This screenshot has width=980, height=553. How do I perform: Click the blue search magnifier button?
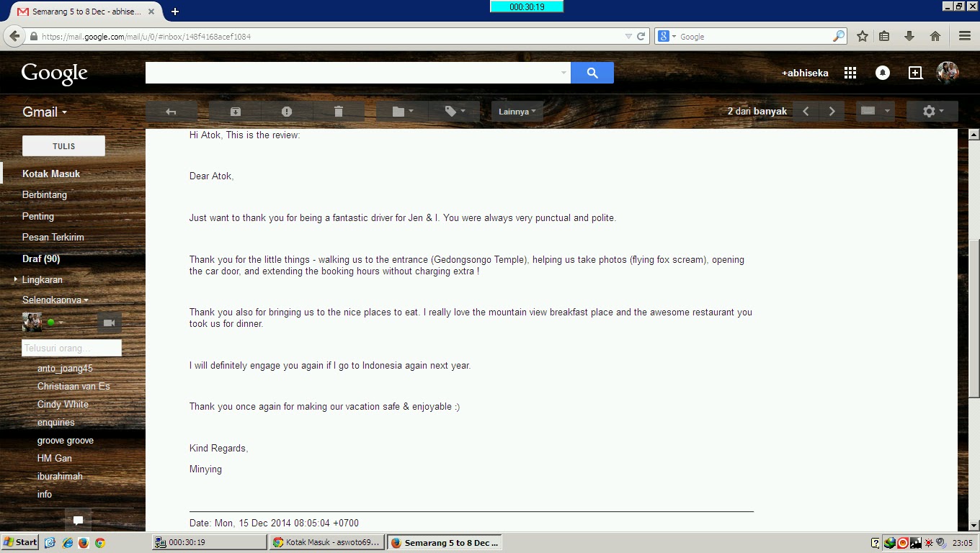click(592, 73)
